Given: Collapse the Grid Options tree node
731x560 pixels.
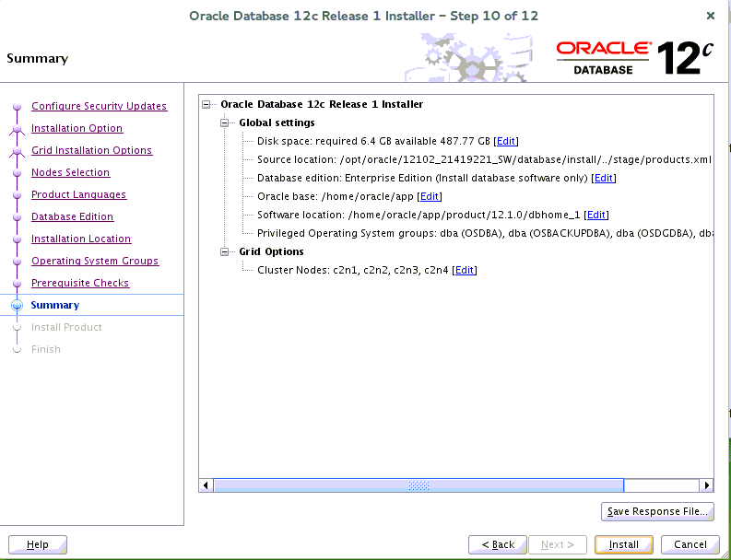Looking at the screenshot, I should coord(224,251).
